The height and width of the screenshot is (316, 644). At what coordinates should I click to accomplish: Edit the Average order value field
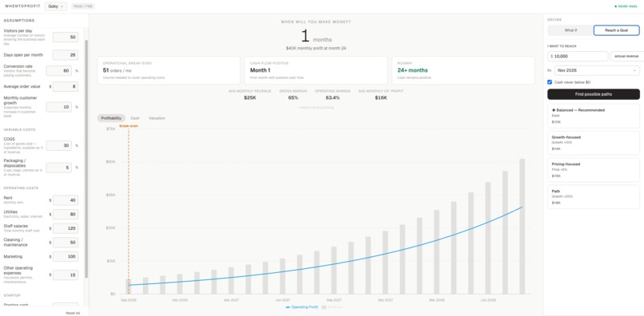(66, 87)
